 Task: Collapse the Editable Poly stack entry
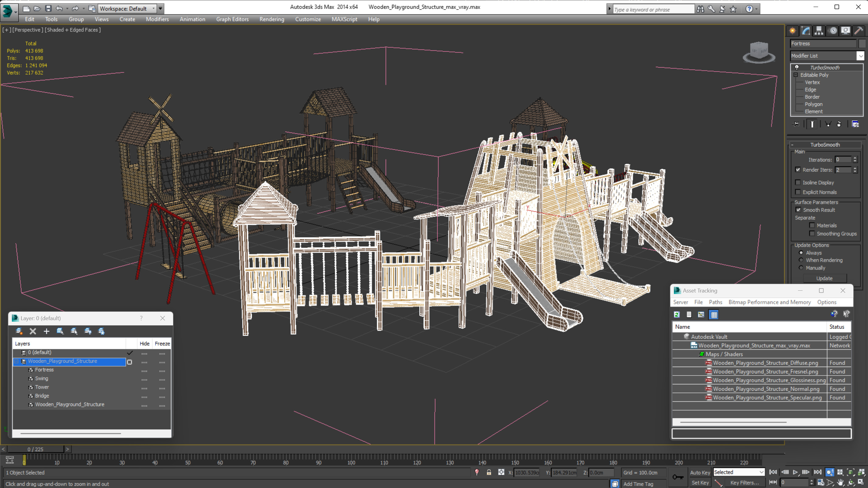point(796,75)
